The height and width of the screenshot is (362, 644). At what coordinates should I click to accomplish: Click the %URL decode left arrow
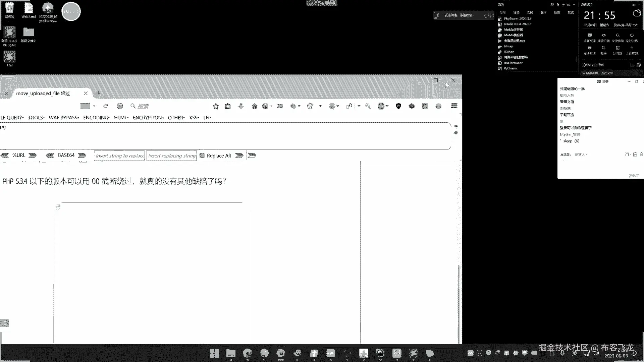[x=5, y=155]
